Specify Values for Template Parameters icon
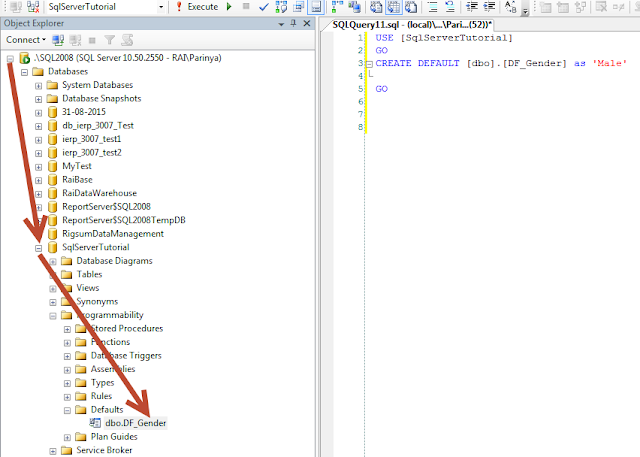 point(511,7)
